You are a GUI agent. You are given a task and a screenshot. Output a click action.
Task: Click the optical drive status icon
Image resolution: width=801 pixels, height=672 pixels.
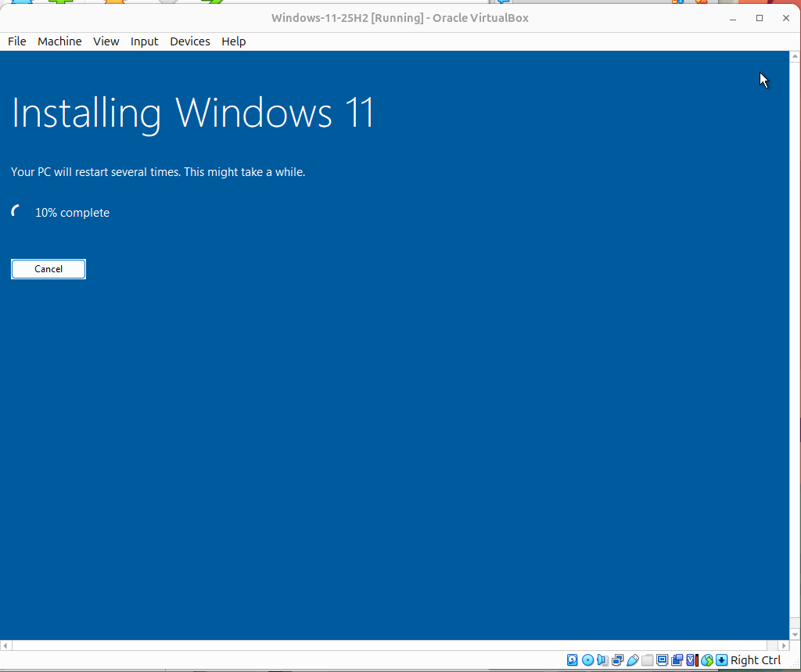coord(587,660)
